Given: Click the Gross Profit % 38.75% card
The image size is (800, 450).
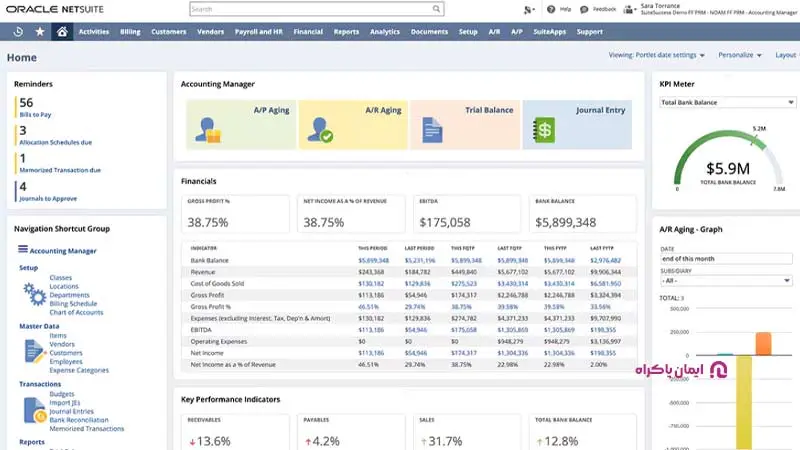Looking at the screenshot, I should tap(235, 214).
